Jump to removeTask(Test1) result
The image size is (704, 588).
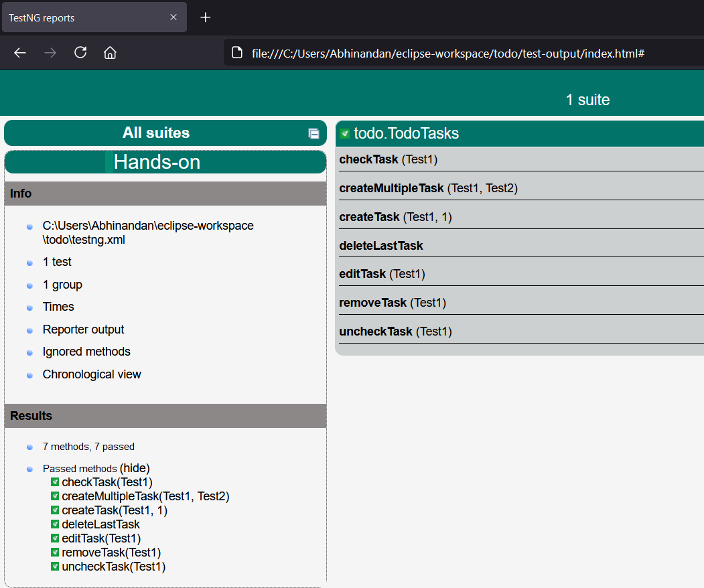(111, 552)
